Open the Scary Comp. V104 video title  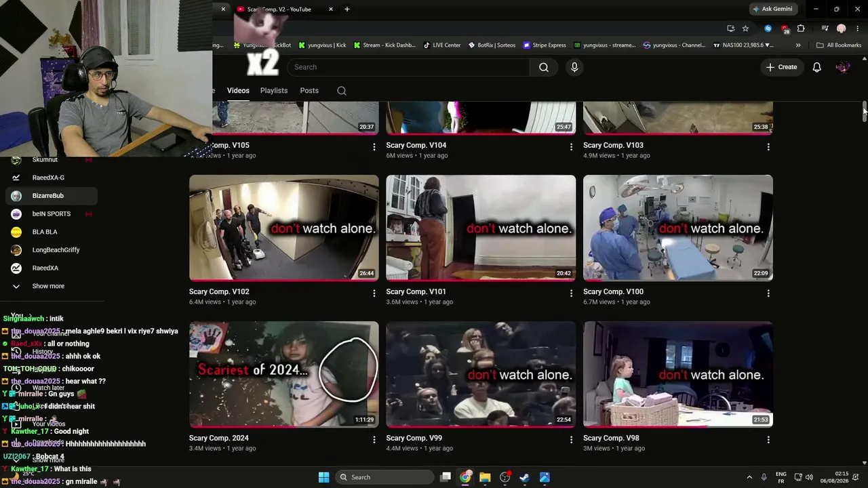pyautogui.click(x=416, y=145)
